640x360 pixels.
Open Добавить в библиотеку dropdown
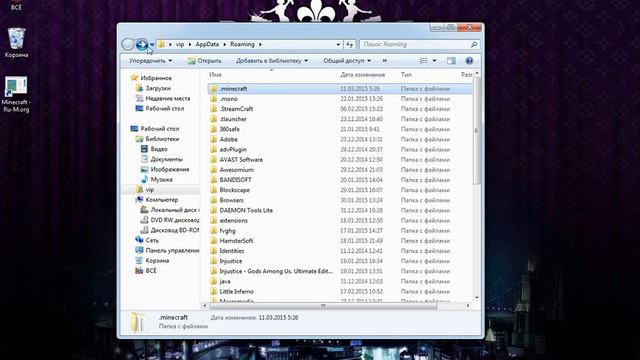tap(272, 61)
